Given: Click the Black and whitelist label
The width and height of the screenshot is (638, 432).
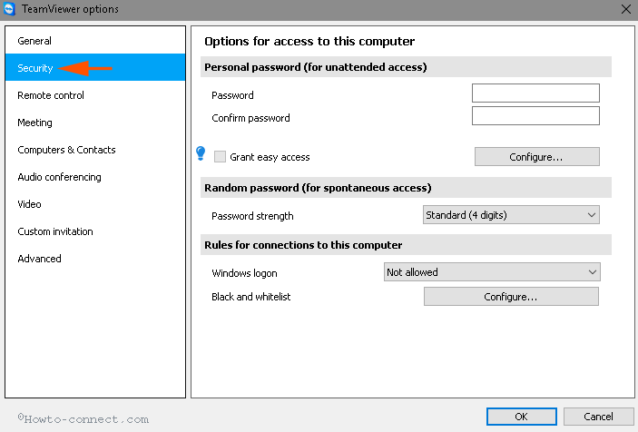Looking at the screenshot, I should [x=251, y=297].
